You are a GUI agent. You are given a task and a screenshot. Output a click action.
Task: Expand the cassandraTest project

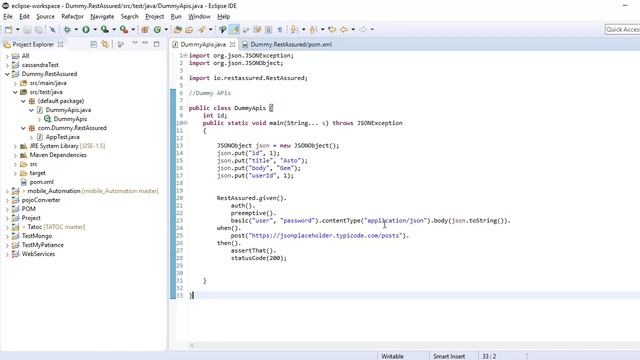coord(7,65)
